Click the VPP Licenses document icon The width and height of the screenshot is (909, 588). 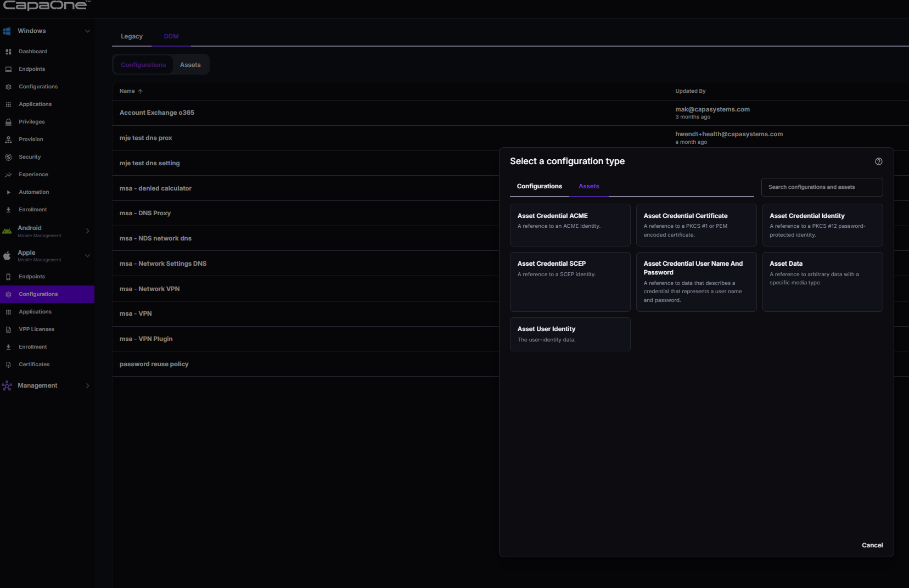8,329
